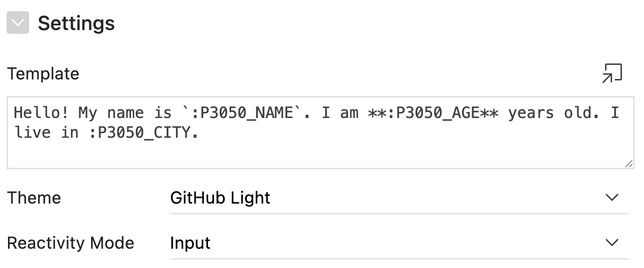Click the Theme field label
Screen dimensions: 644x268
click(34, 197)
